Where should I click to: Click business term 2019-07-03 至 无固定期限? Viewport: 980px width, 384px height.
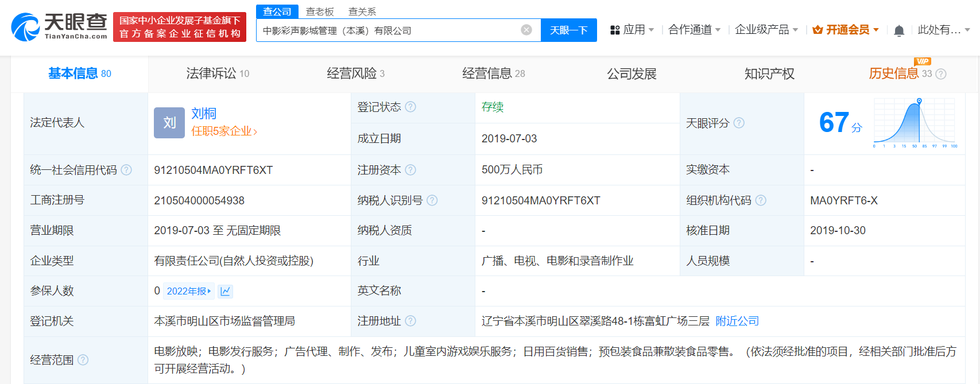[218, 230]
